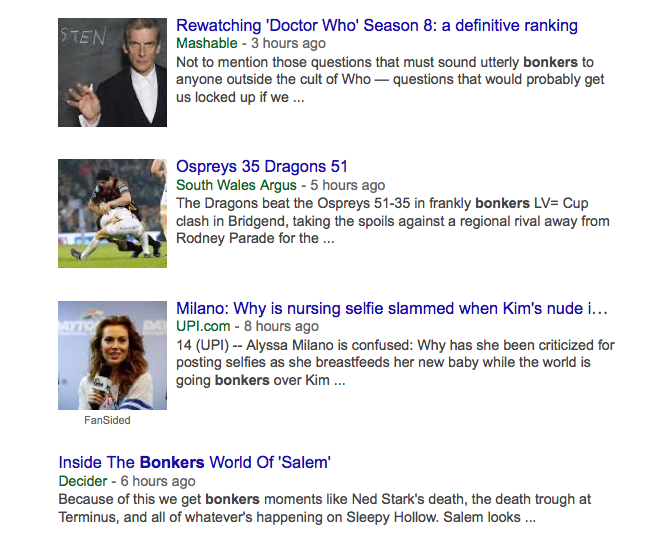Viewport: 667px width, 536px height.
Task: Click the Decider source label
Action: (x=82, y=481)
